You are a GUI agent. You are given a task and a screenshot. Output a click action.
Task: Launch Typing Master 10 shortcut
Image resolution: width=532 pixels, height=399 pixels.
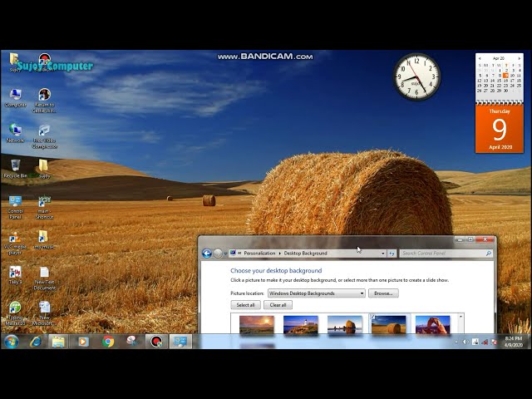(15, 313)
